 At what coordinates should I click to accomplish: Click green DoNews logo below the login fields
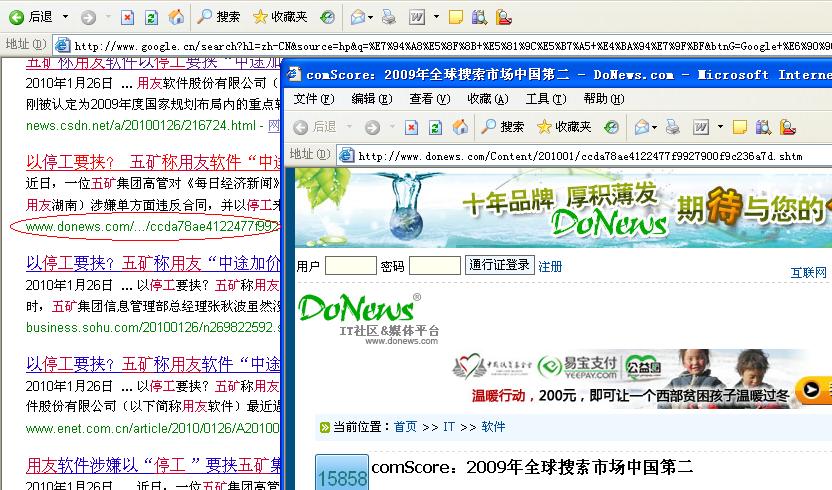pos(369,317)
